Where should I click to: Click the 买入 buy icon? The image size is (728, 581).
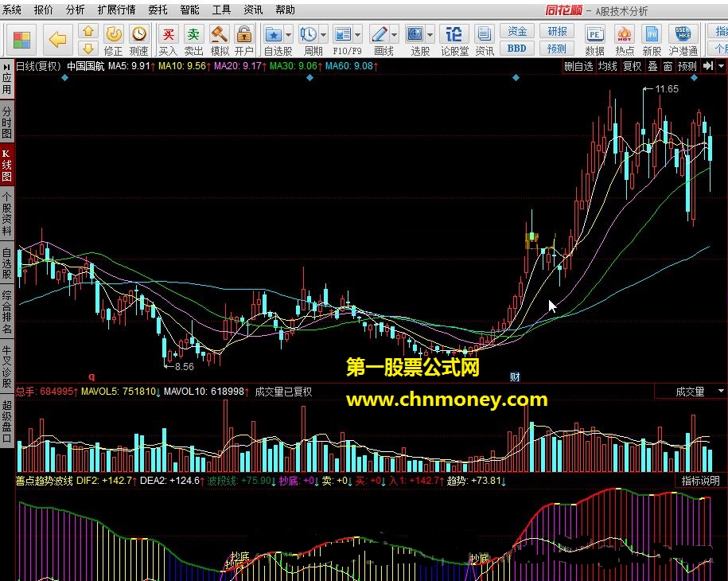coord(168,40)
